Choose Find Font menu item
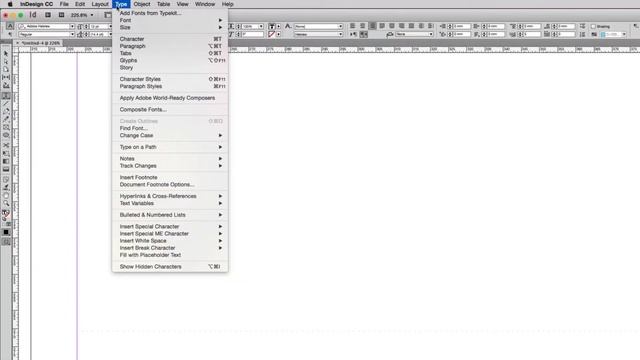This screenshot has width=640, height=360. coord(170,128)
